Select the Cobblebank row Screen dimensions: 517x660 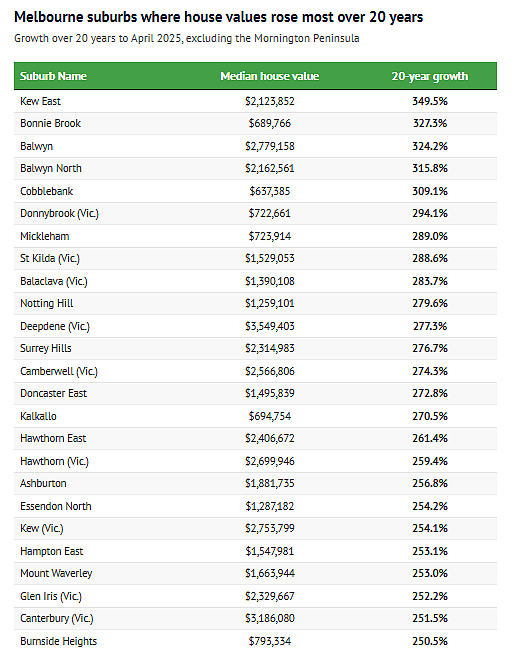pyautogui.click(x=256, y=192)
